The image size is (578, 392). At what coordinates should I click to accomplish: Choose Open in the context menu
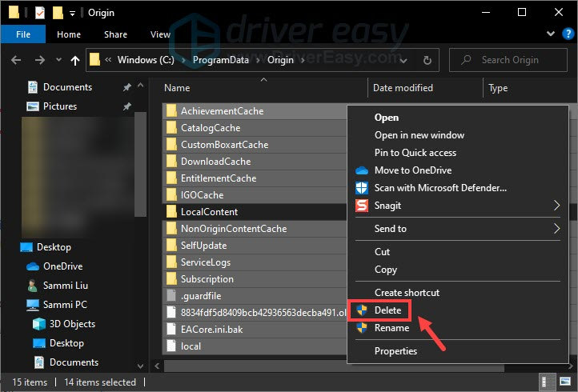[457, 118]
